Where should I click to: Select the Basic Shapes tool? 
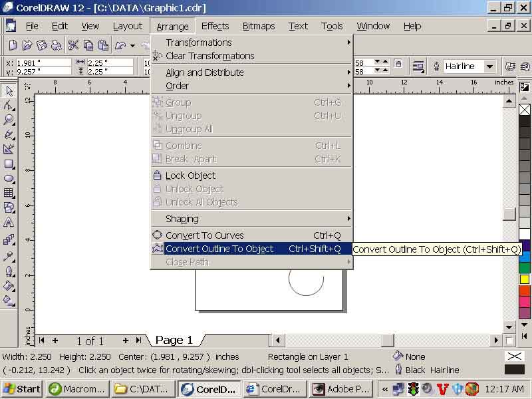pos(9,207)
